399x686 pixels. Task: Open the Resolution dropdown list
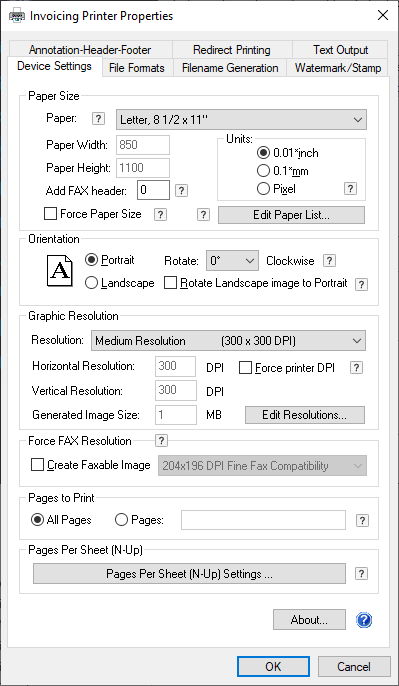228,341
